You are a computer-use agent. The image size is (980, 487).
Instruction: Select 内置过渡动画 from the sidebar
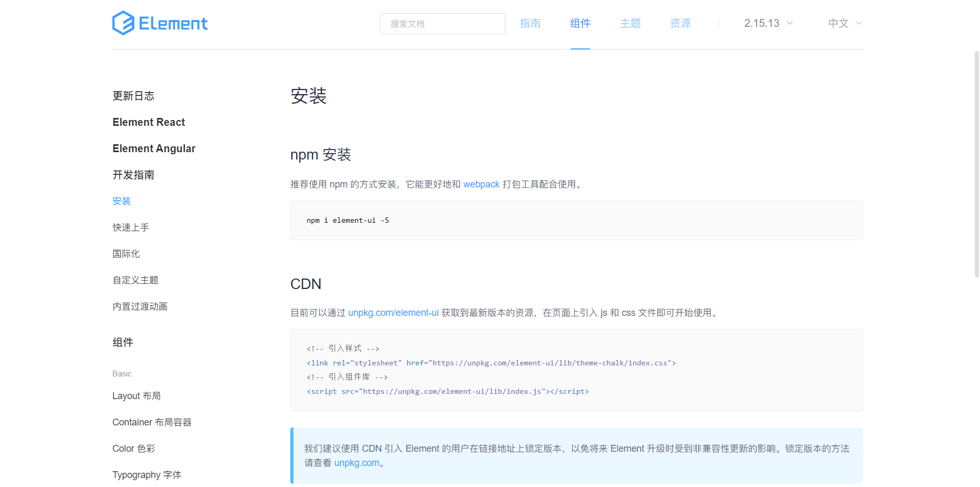pyautogui.click(x=140, y=306)
